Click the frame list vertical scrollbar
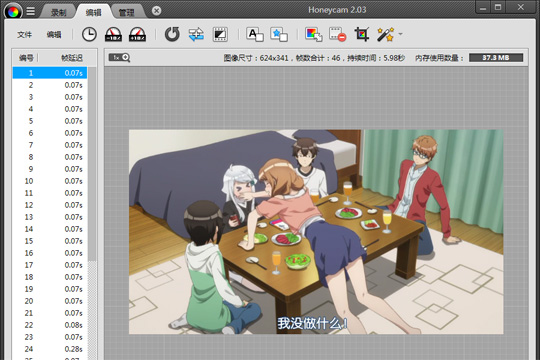 click(x=92, y=164)
